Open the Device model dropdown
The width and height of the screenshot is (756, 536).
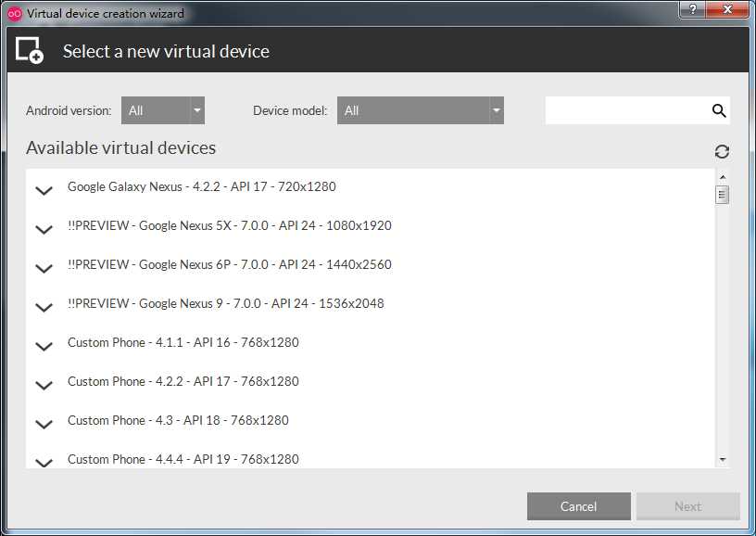421,110
